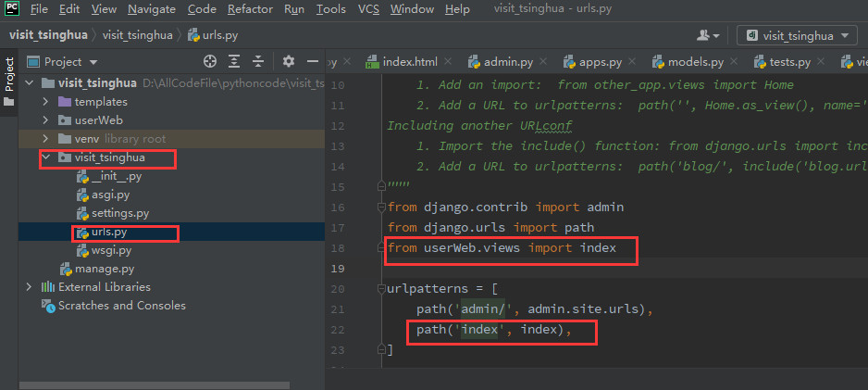This screenshot has width=868, height=390.
Task: Toggle the fold marker at line 20 urlpatterns
Action: click(381, 289)
